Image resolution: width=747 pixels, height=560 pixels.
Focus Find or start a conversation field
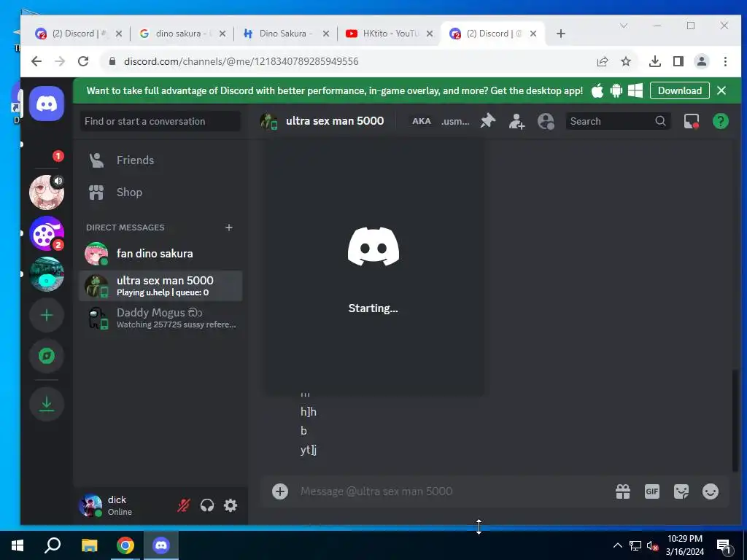pos(160,122)
